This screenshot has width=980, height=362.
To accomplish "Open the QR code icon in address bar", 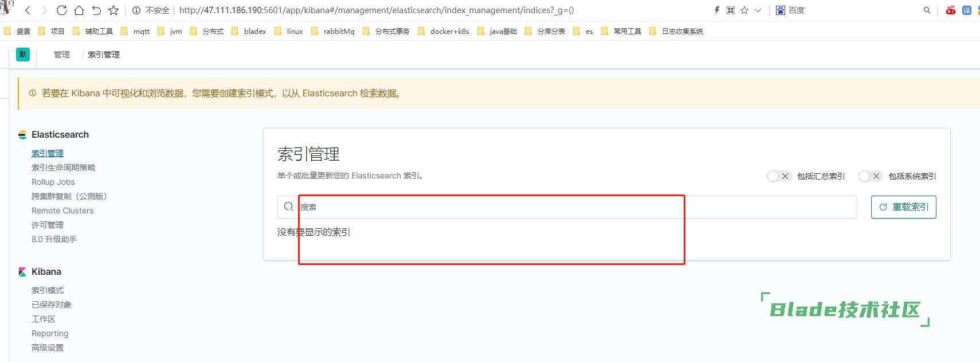I will click(x=731, y=10).
